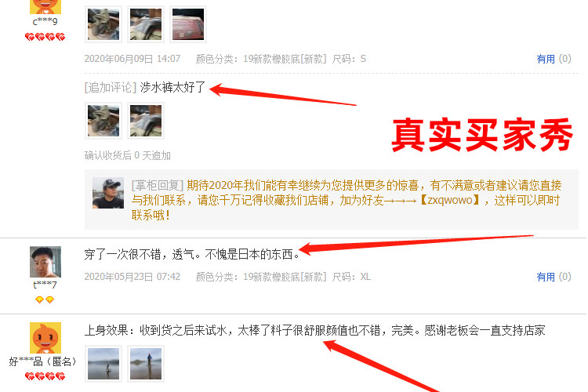Open first lake photo in 好***品's review

pyautogui.click(x=103, y=364)
